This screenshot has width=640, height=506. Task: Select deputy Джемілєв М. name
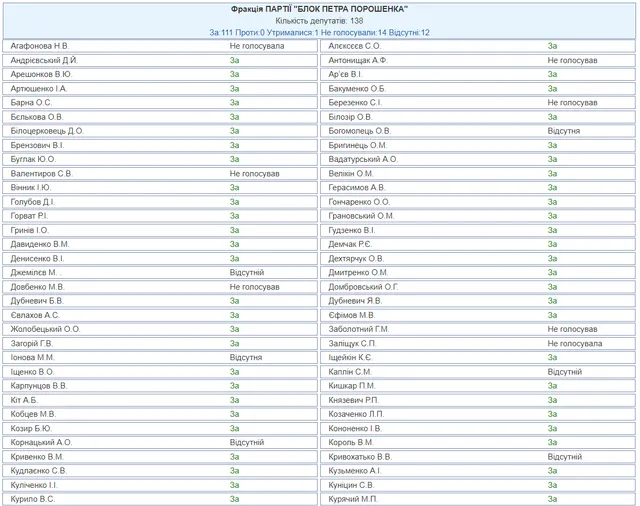(x=36, y=271)
